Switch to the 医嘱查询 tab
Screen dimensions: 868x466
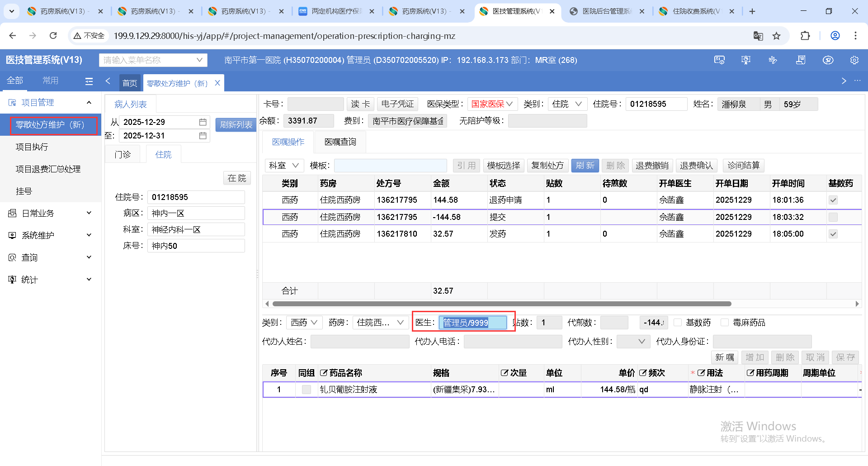click(340, 142)
